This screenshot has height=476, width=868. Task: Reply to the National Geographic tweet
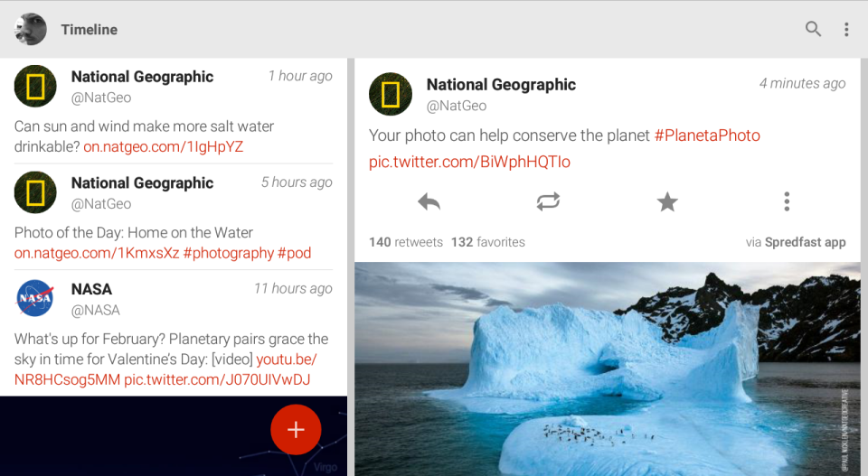point(429,201)
